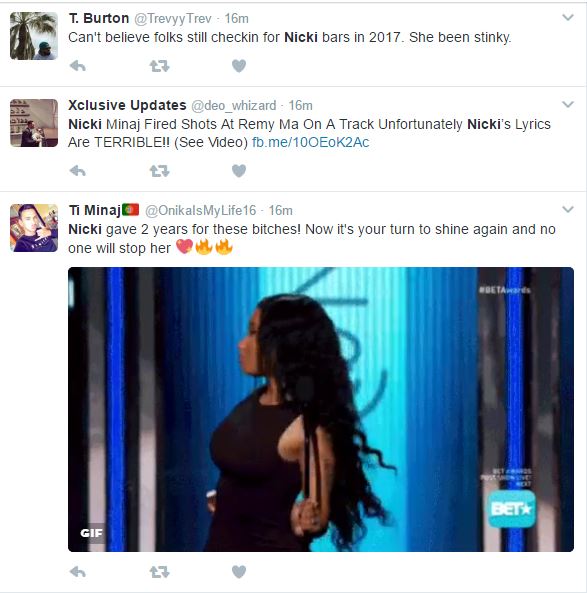Open the fb.me/10OEoK2Ac link
This screenshot has width=587, height=593.
point(311,142)
